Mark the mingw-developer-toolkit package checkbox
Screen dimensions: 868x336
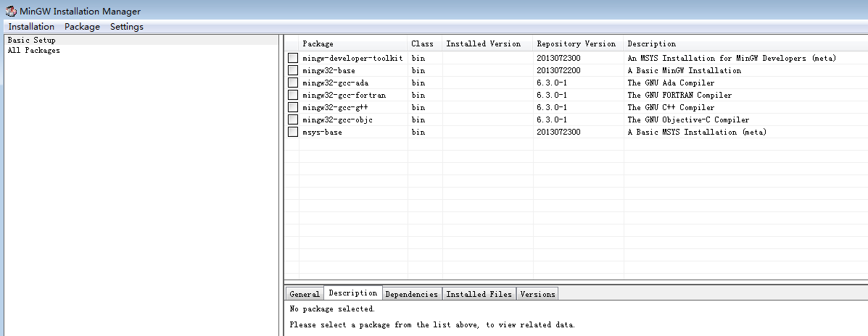pos(293,58)
